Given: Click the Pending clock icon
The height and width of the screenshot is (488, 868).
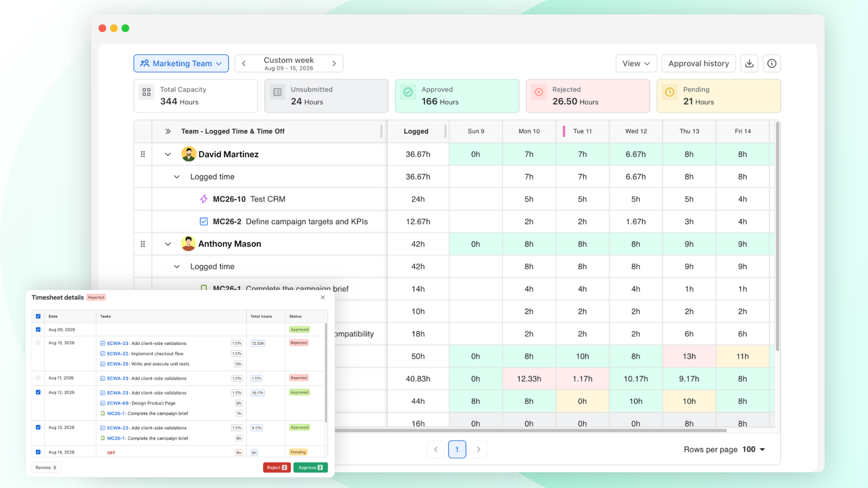Looking at the screenshot, I should [669, 92].
